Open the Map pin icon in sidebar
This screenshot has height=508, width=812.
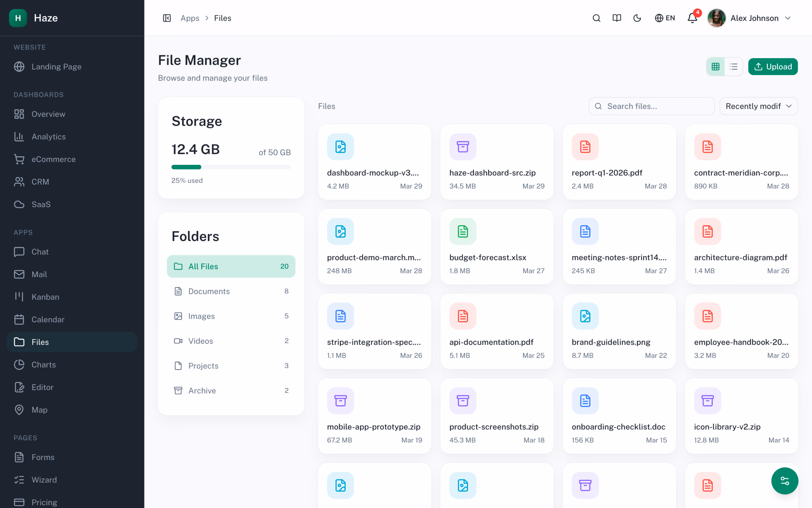point(19,410)
